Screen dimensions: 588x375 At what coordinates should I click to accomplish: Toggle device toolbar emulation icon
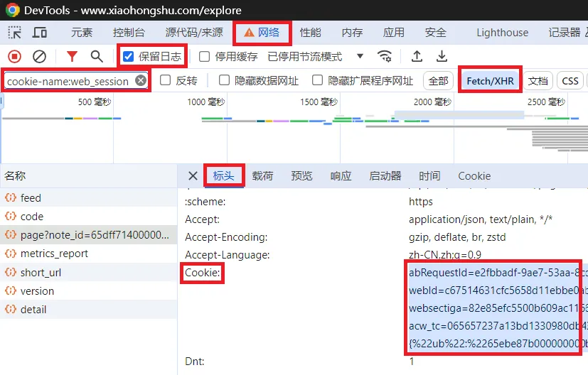point(39,33)
